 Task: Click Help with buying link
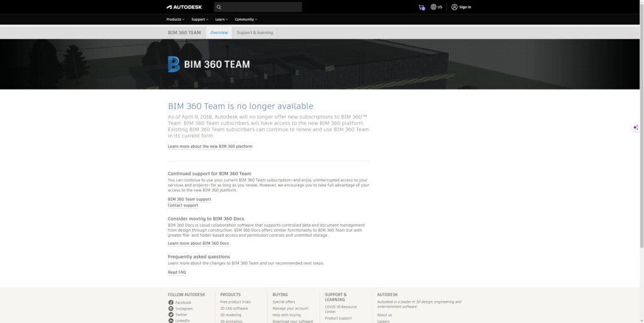click(x=287, y=315)
